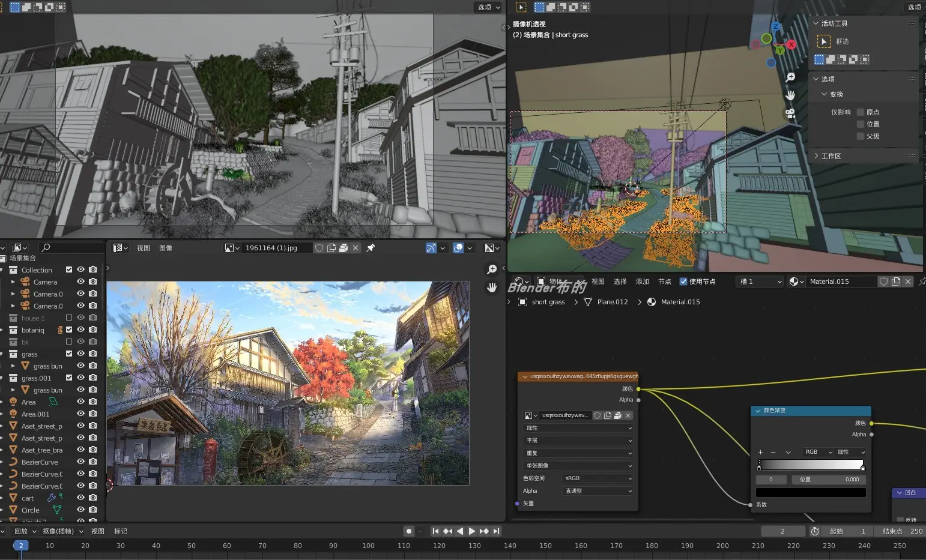
Task: Click Plane.012 in the node editor breadcrumb
Action: coord(613,302)
